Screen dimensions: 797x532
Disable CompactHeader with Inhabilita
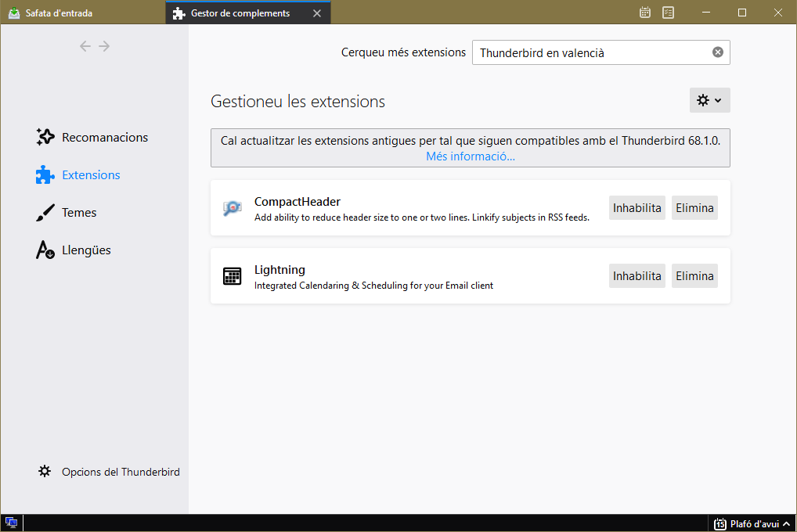tap(637, 208)
